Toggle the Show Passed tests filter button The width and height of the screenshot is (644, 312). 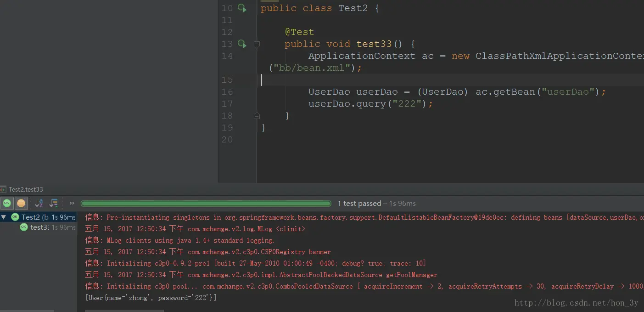pos(7,203)
